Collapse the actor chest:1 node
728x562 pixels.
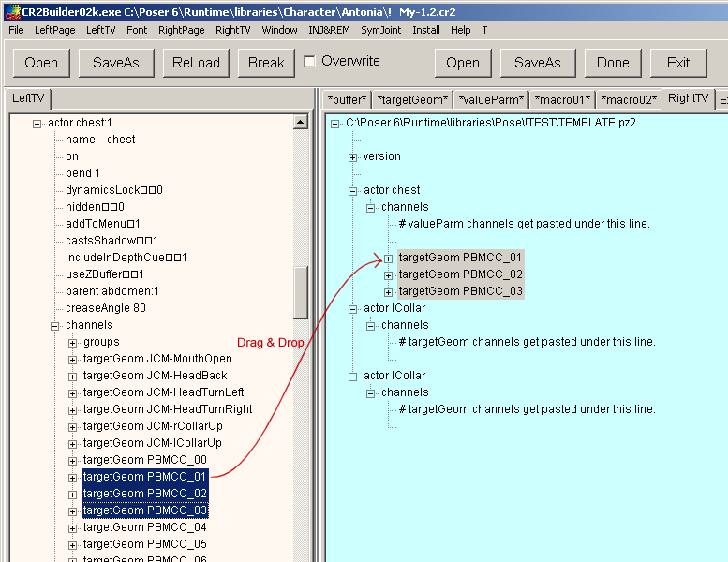pyautogui.click(x=37, y=124)
